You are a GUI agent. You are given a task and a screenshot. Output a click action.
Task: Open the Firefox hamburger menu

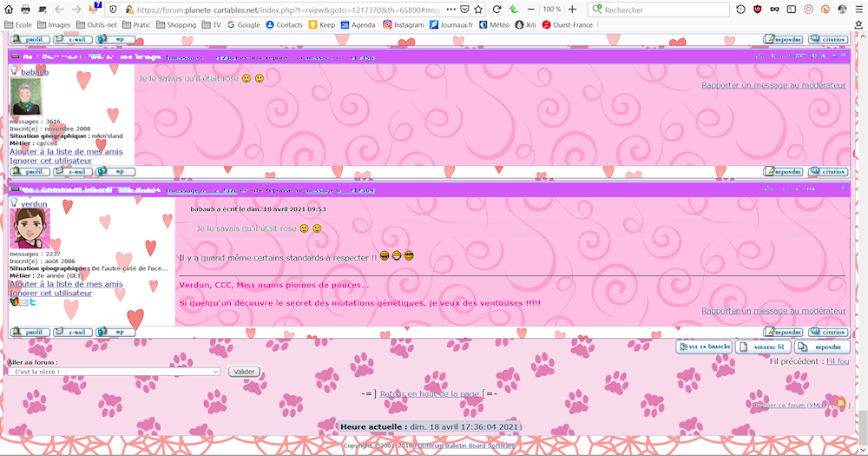point(859,10)
